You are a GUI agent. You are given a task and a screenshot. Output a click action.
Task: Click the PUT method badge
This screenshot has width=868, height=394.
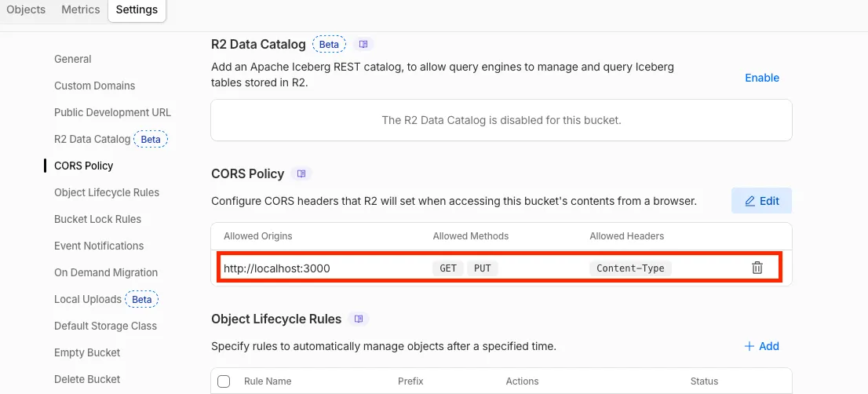coord(483,268)
